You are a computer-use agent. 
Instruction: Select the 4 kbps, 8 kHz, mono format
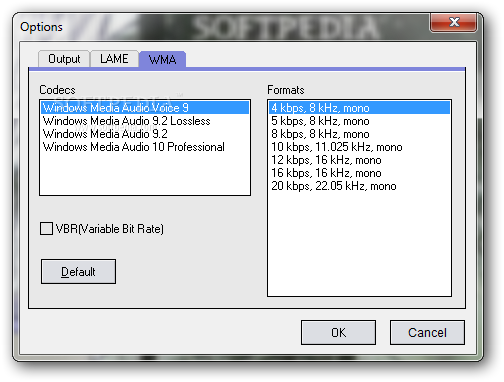tap(359, 108)
